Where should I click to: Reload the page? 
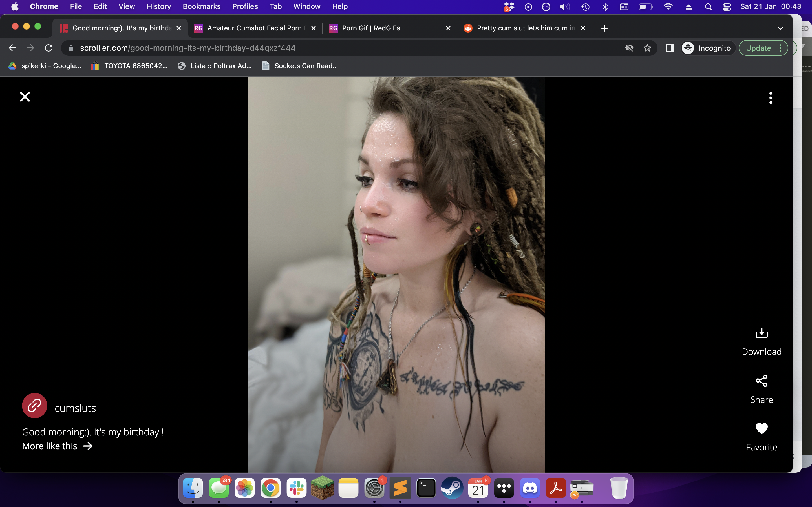(x=49, y=48)
